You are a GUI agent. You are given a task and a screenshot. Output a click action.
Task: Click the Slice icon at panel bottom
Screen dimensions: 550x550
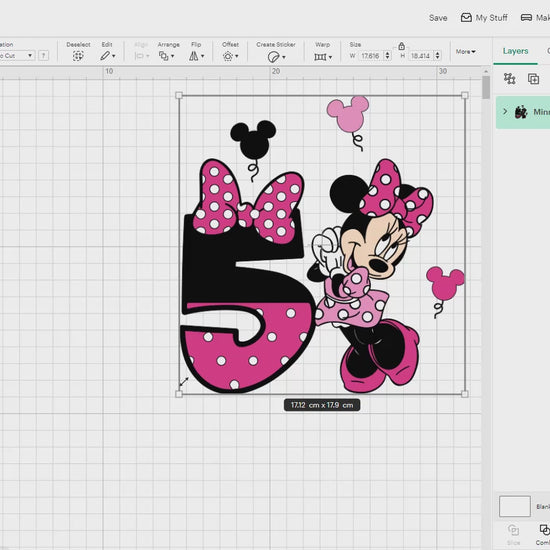tap(513, 530)
